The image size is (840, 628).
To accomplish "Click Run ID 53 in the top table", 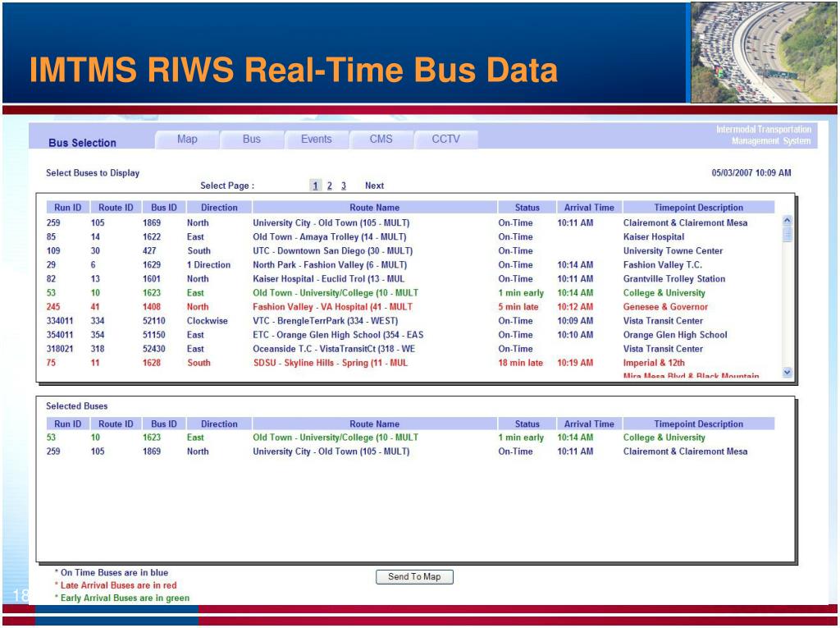I will point(51,293).
